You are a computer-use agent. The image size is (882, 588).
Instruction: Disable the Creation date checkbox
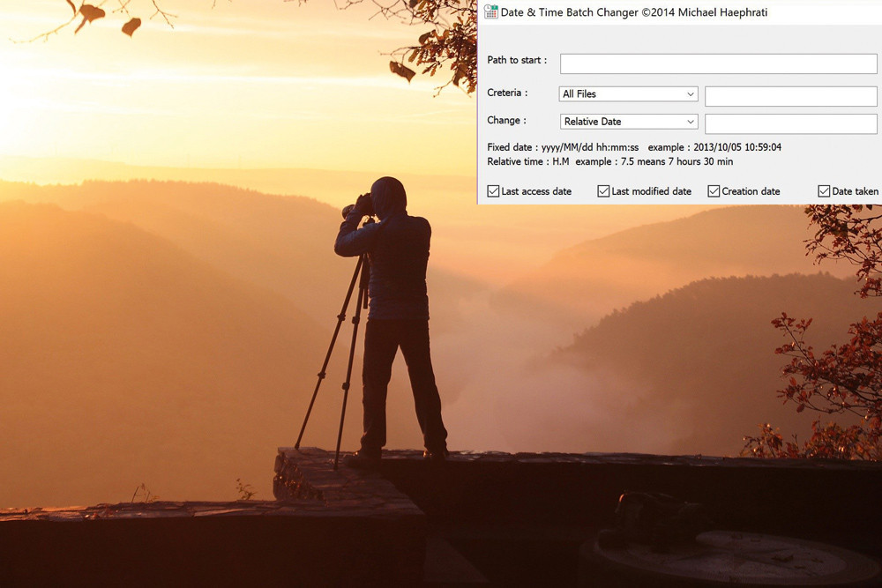[x=714, y=191]
